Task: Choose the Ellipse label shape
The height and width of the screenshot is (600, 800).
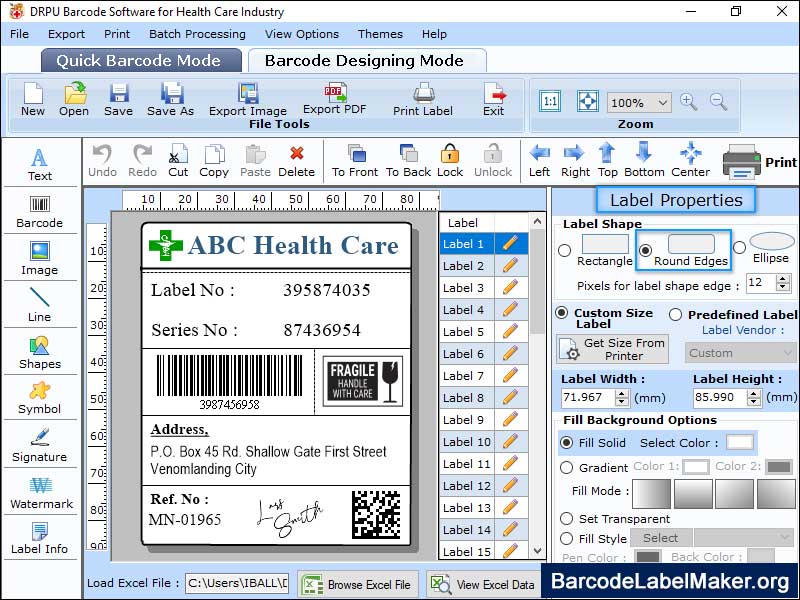Action: (739, 247)
